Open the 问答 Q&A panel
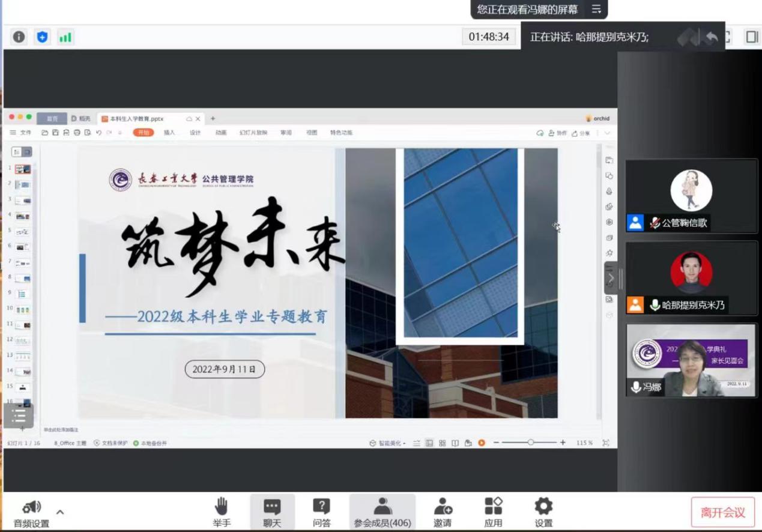The width and height of the screenshot is (762, 532). coord(321,512)
